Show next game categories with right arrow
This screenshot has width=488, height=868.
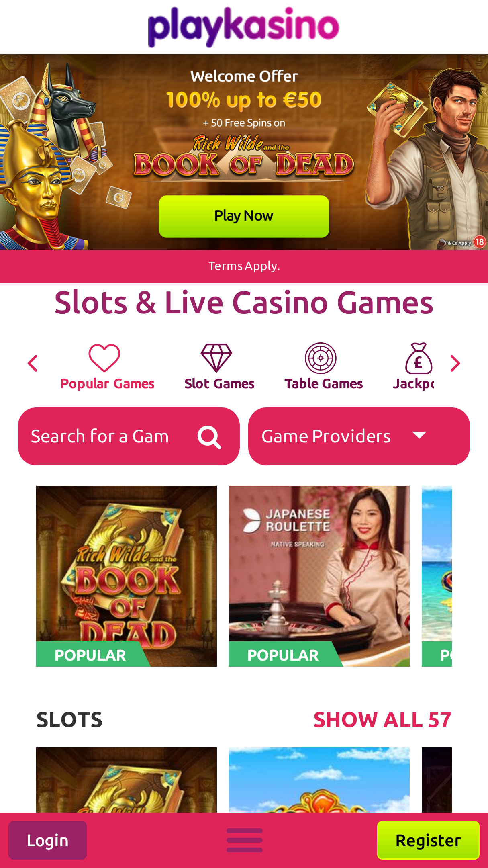coord(455,364)
